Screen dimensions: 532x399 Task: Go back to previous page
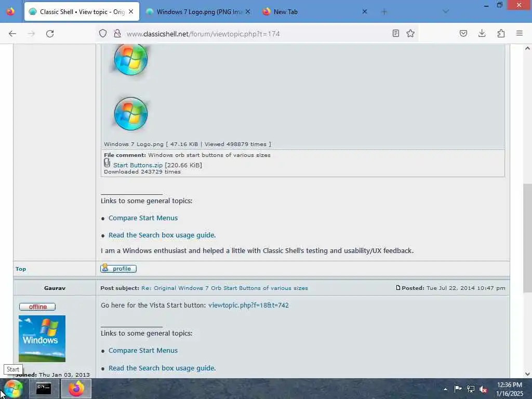[x=12, y=34]
